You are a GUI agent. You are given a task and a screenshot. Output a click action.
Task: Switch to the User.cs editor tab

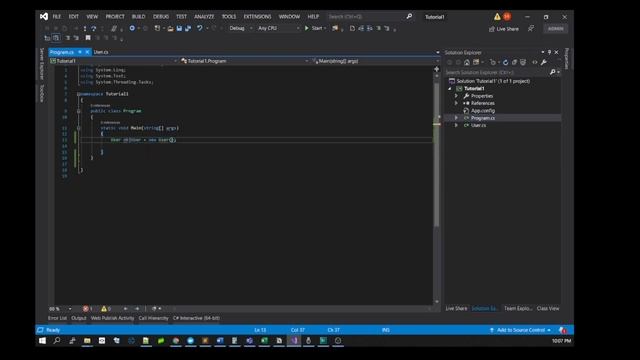coord(101,52)
